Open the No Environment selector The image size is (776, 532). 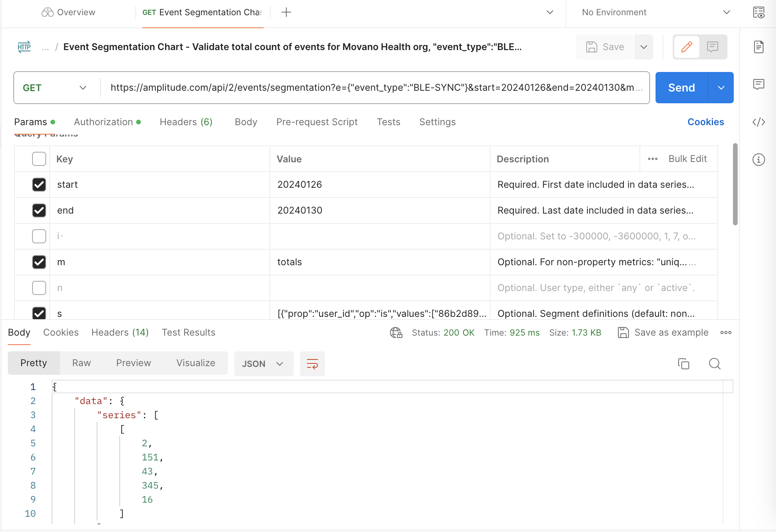pyautogui.click(x=655, y=13)
